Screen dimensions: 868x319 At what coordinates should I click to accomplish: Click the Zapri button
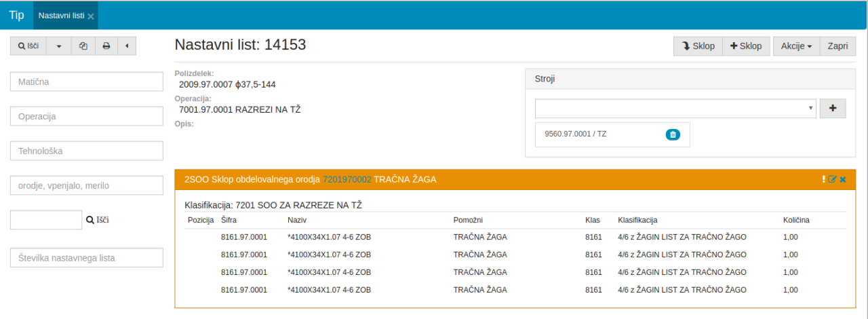(x=837, y=46)
